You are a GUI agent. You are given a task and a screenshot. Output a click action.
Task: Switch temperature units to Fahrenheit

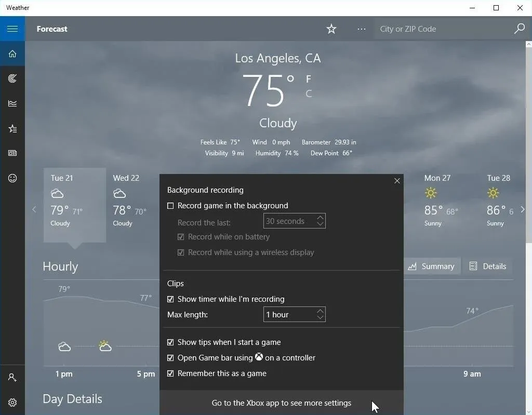(309, 79)
